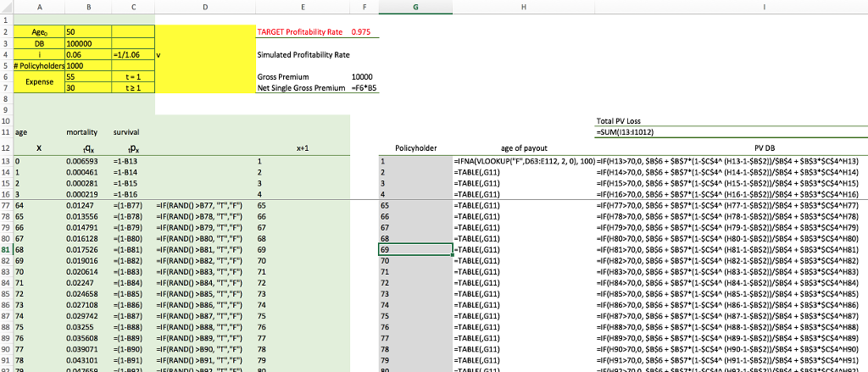The width and height of the screenshot is (868, 372).
Task: Select the IFNA VLOOKUP formula cell
Action: coord(524,162)
